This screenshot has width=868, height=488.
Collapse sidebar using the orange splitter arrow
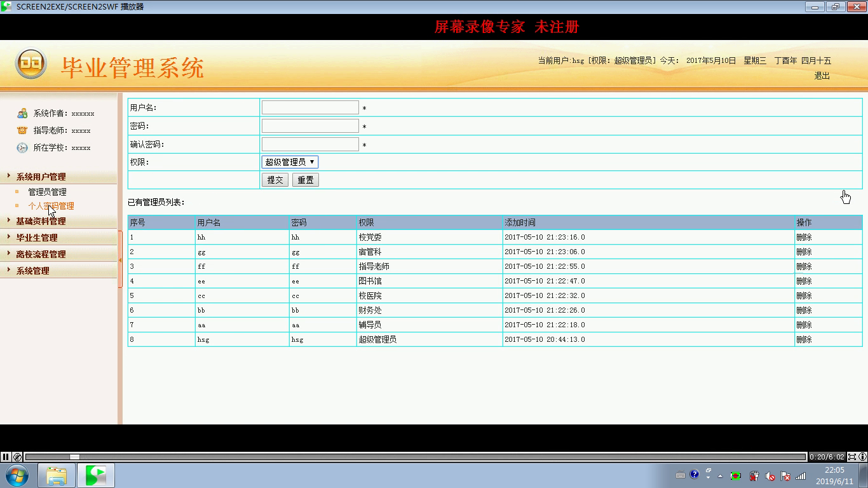click(120, 260)
